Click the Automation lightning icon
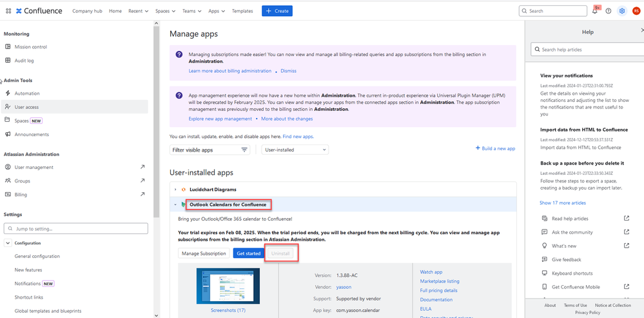The image size is (644, 318). pos(8,94)
